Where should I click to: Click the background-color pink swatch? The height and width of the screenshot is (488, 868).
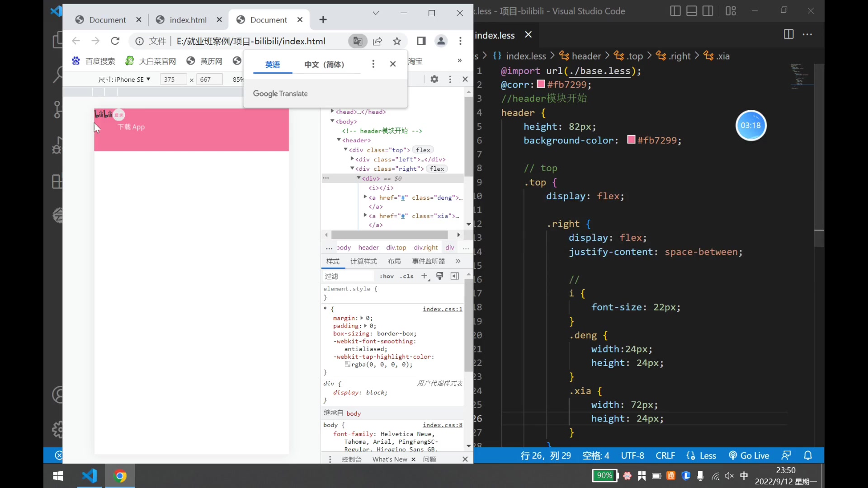tap(630, 140)
